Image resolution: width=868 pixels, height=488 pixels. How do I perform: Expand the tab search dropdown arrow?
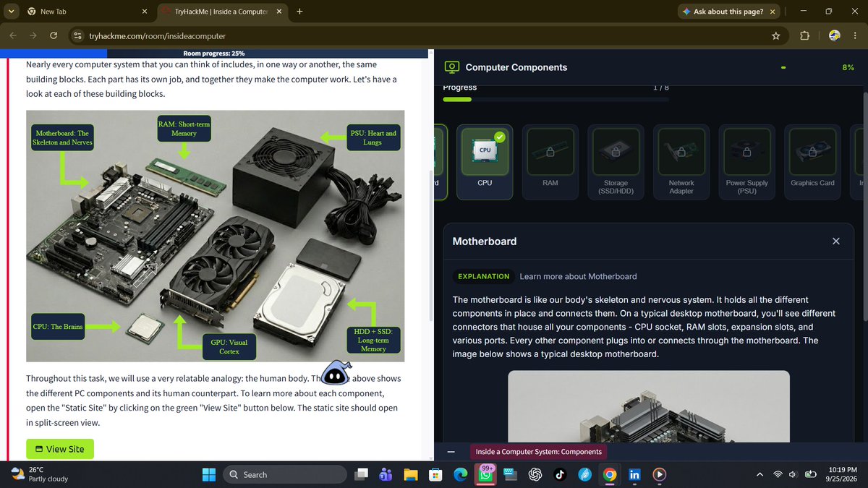point(11,12)
